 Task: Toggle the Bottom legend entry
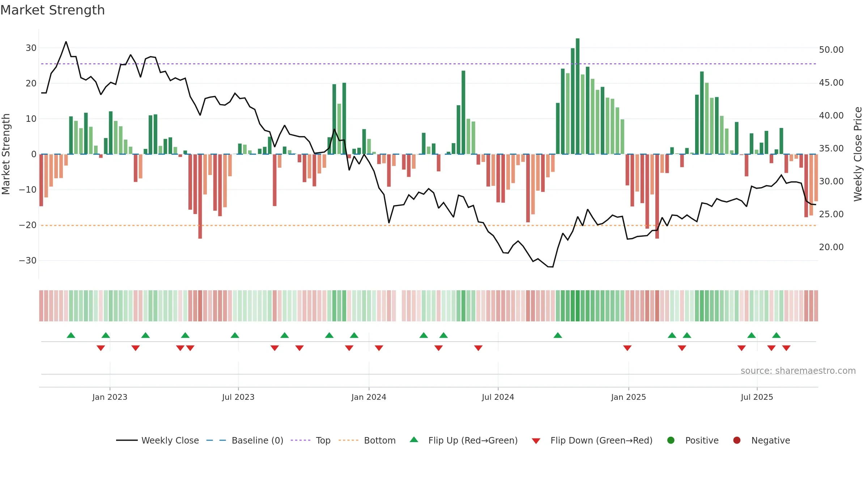click(367, 440)
